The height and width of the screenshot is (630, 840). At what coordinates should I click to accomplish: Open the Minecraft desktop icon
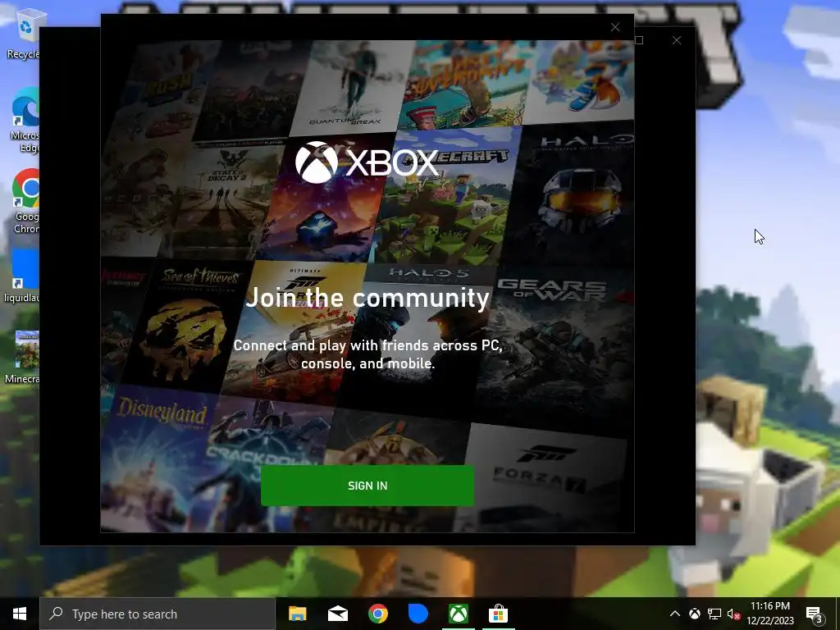[22, 358]
